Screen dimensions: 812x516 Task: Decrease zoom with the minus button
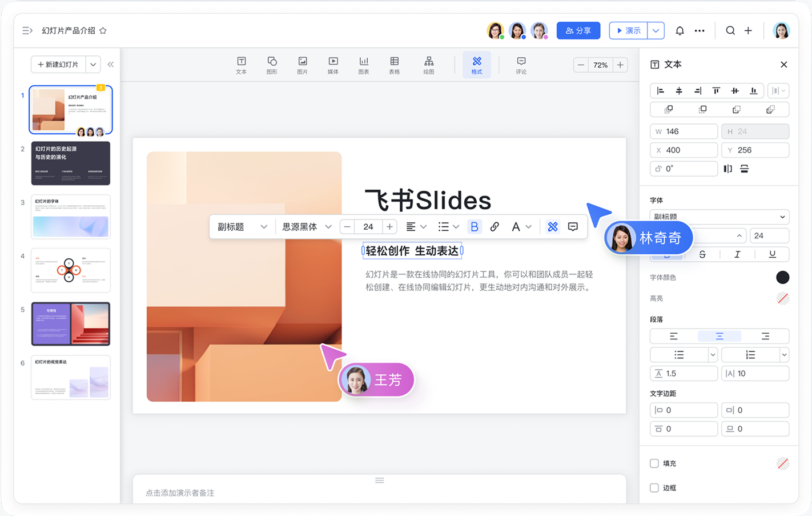(x=581, y=65)
